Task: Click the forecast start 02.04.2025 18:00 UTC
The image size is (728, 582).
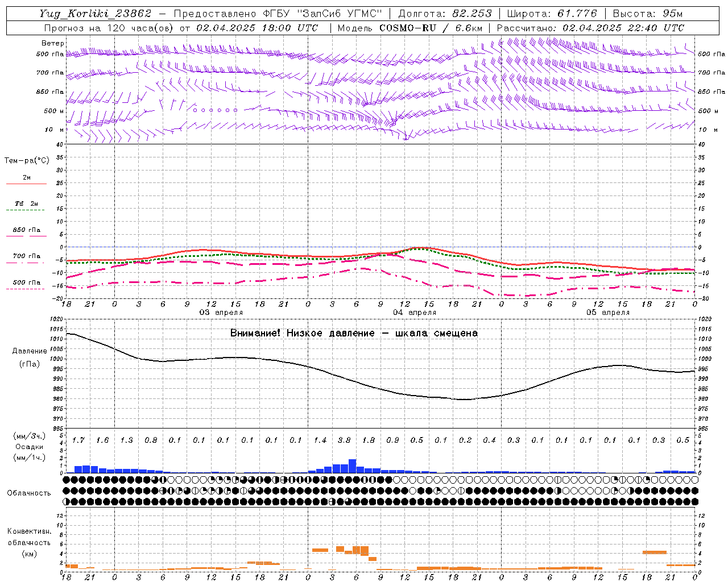Action: pos(257,27)
